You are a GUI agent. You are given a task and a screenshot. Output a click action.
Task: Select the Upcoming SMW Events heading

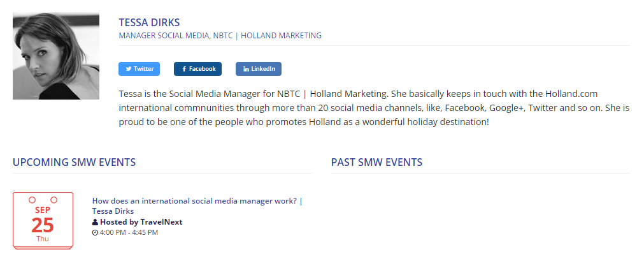[x=74, y=162]
